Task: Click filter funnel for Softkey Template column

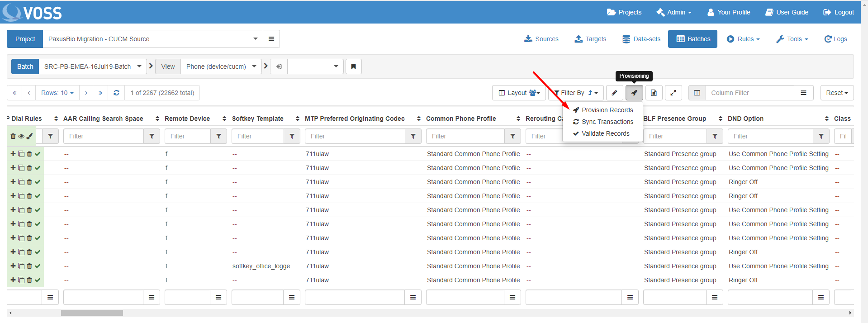Action: 292,136
